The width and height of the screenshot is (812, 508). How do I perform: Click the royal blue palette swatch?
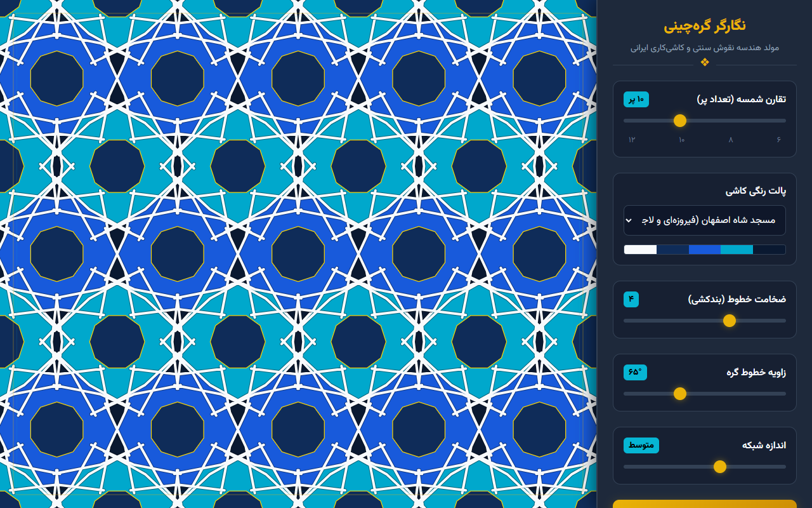pos(705,250)
